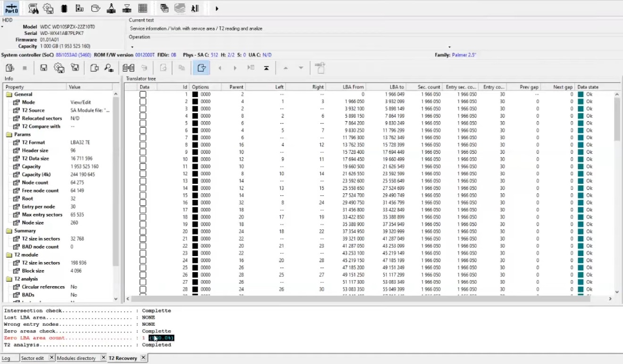Collapse the T2 analysis group

(9, 279)
